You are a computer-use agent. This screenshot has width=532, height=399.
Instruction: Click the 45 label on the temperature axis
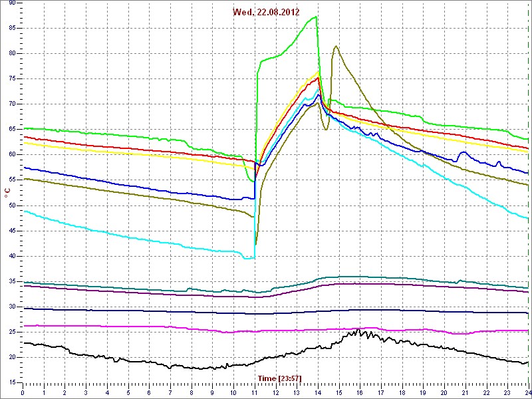tap(11, 231)
